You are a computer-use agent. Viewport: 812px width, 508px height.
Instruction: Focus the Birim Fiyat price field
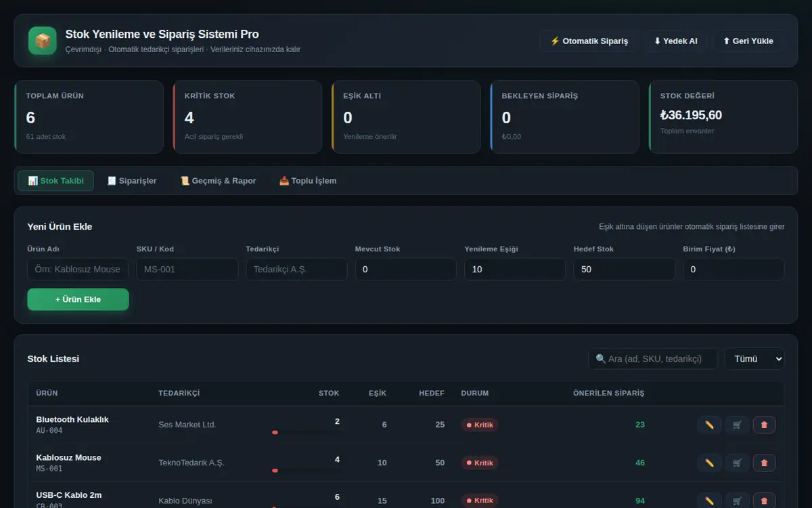(x=734, y=270)
